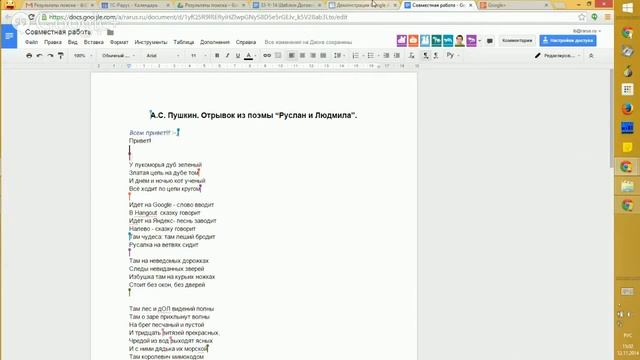
Task: Open the line spacing dropdown
Action: point(339,56)
